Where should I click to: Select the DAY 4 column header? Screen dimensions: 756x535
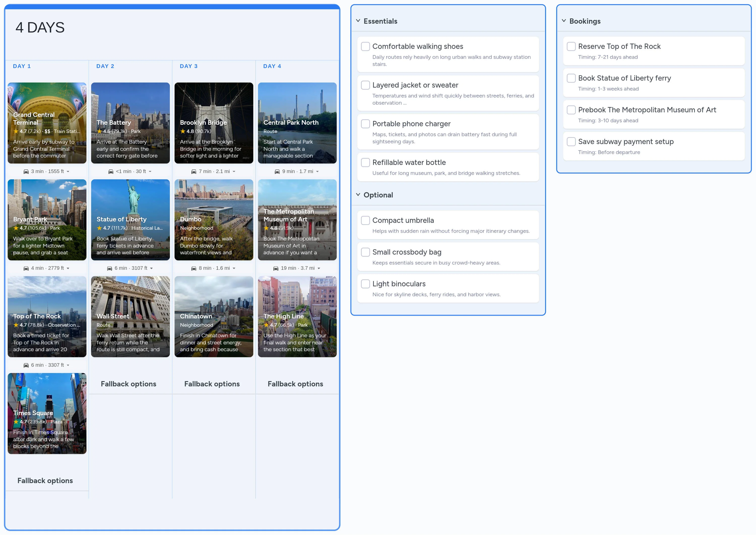pyautogui.click(x=272, y=66)
